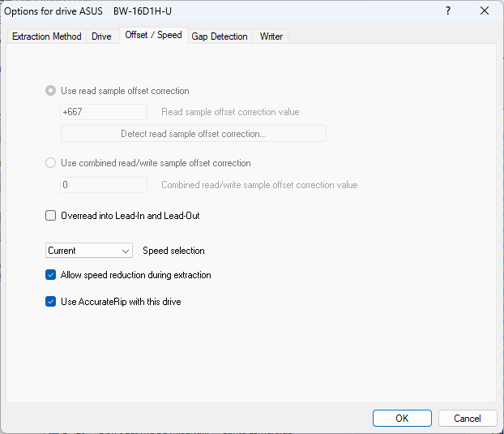The height and width of the screenshot is (434, 504).
Task: Confirm settings with OK button
Action: [x=402, y=419]
